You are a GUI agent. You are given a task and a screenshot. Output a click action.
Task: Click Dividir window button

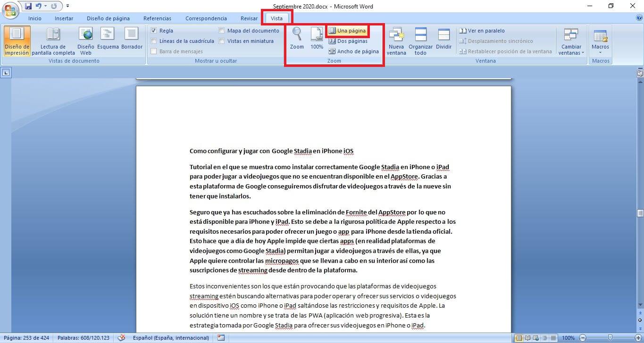click(443, 39)
